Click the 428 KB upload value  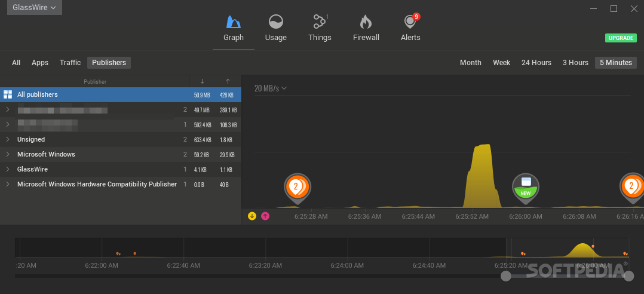pos(226,95)
